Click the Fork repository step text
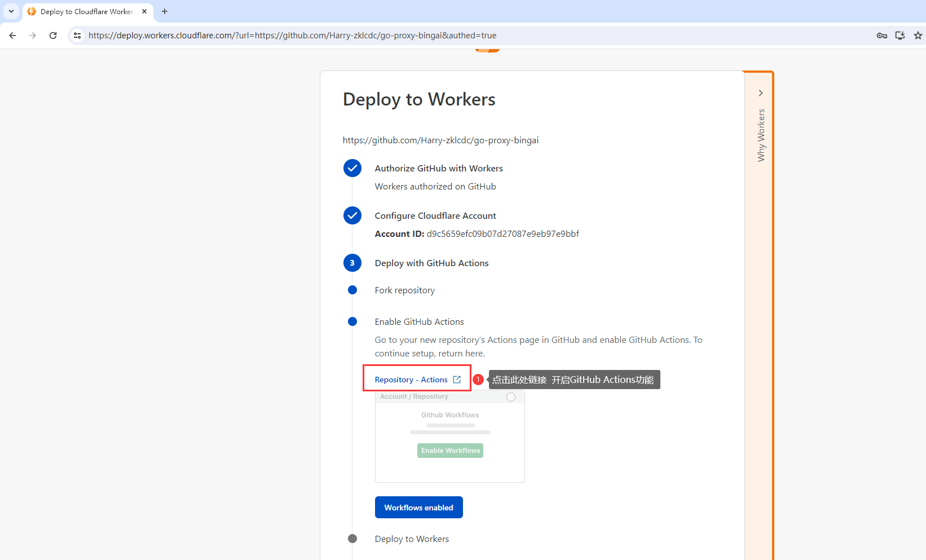Image resolution: width=926 pixels, height=560 pixels. pyautogui.click(x=405, y=290)
